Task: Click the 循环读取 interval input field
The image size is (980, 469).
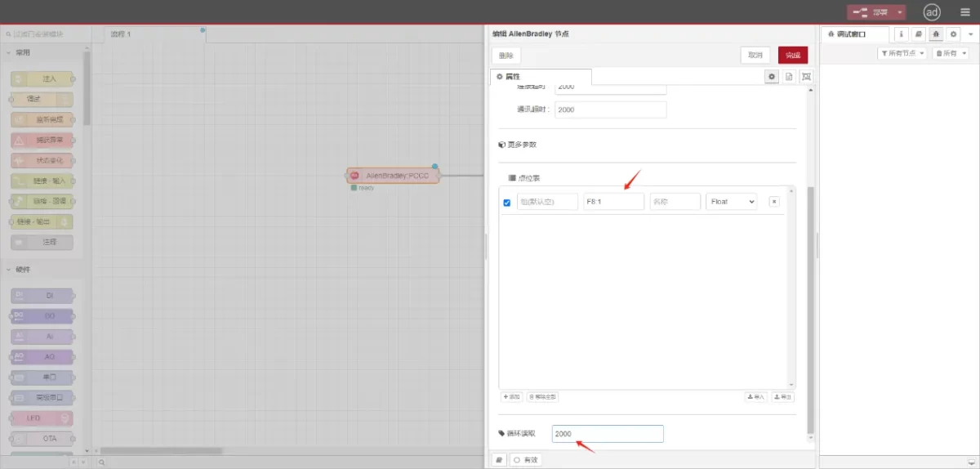Action: click(607, 434)
